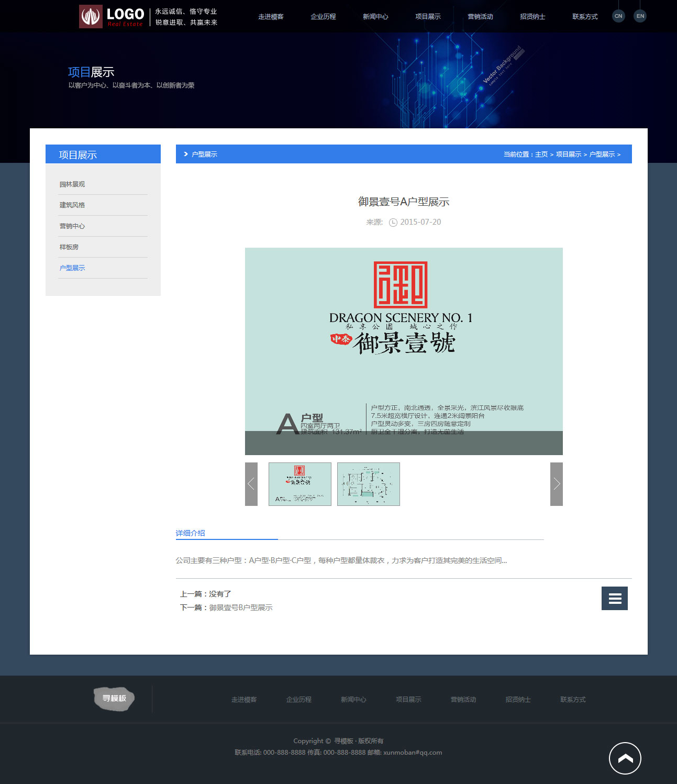Select the first thumbnail with red seal
The width and height of the screenshot is (677, 784).
coord(299,484)
